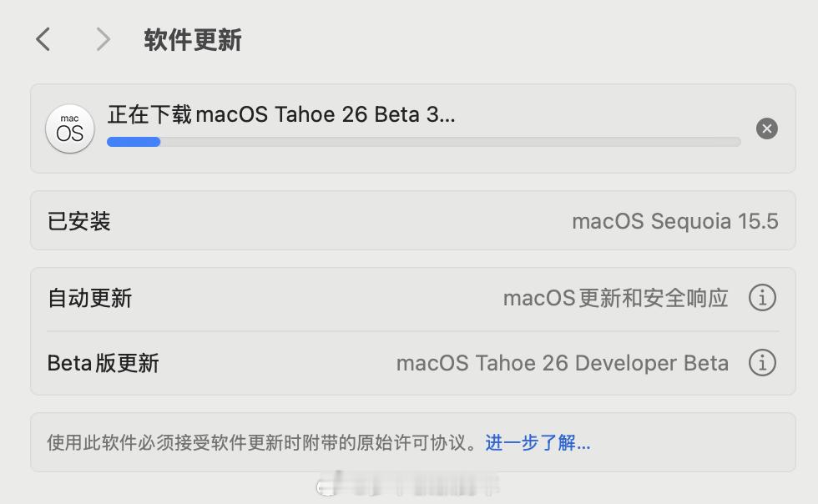Click the macOS round logo icon

pyautogui.click(x=70, y=129)
